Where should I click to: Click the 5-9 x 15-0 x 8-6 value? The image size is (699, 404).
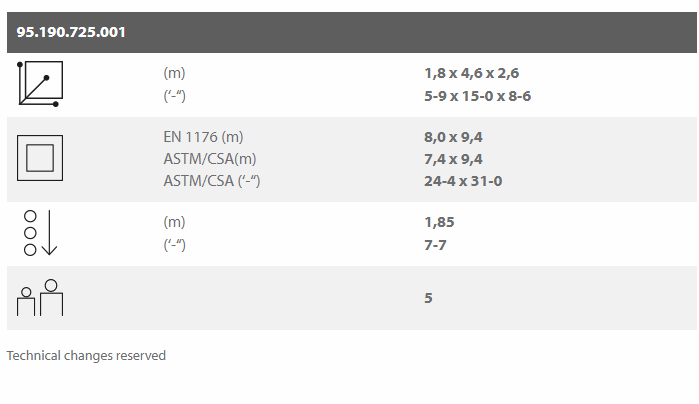(477, 96)
